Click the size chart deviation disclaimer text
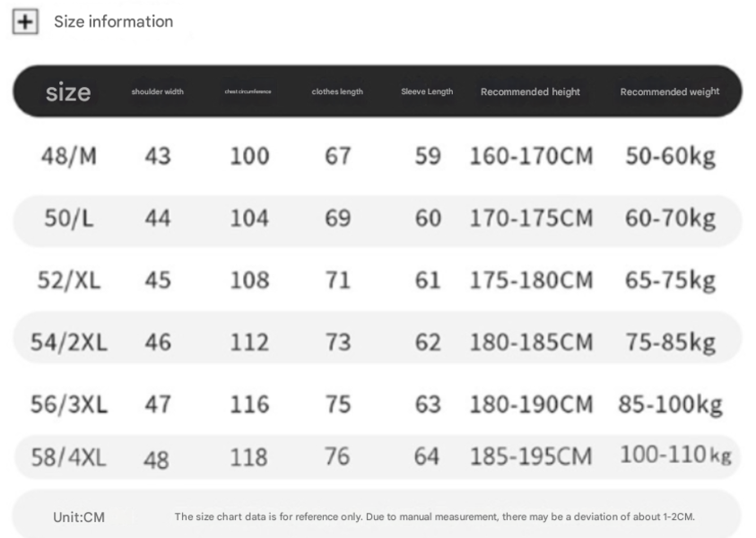This screenshot has width=756, height=538. [434, 516]
